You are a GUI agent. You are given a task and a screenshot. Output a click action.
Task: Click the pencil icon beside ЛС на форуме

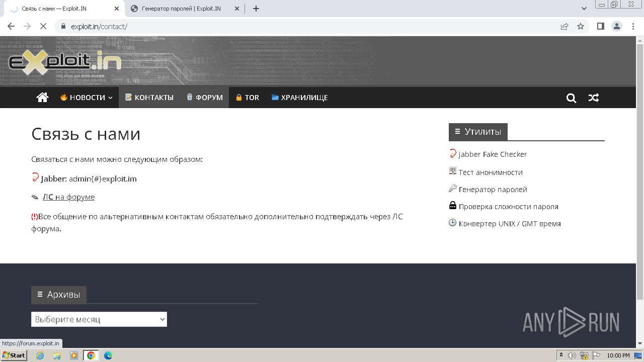(35, 197)
